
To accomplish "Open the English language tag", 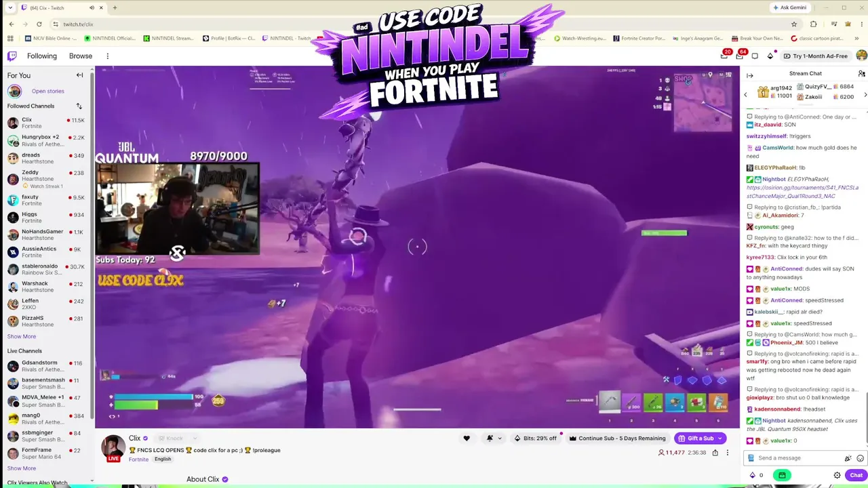I will (163, 460).
